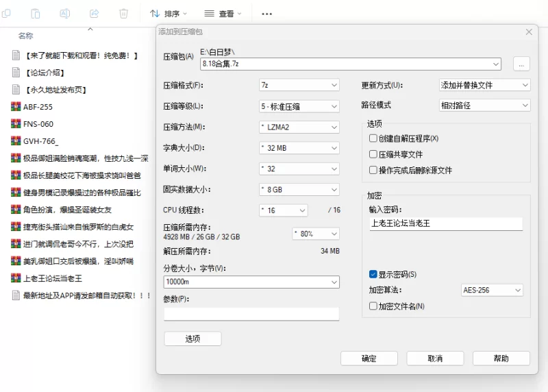
Task: Open 压缩方法 dropdown showing LZMA2
Action: pos(299,127)
